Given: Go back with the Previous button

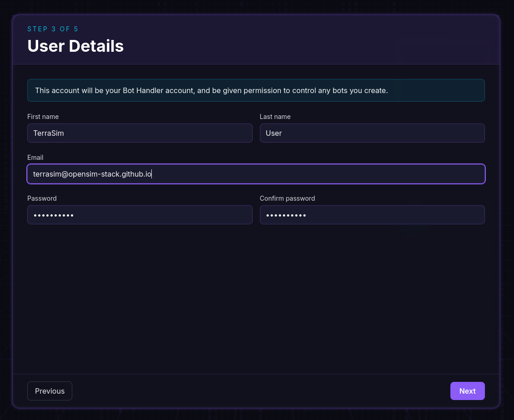Looking at the screenshot, I should tap(50, 391).
